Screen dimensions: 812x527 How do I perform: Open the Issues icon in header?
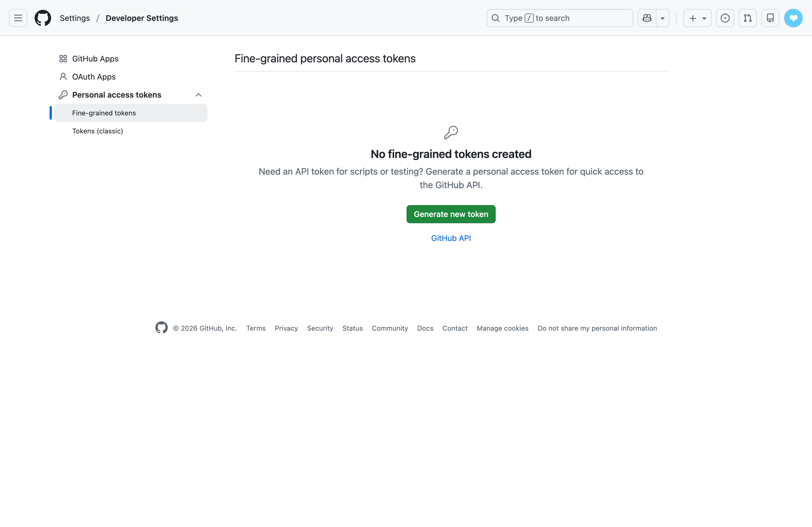[x=725, y=18]
